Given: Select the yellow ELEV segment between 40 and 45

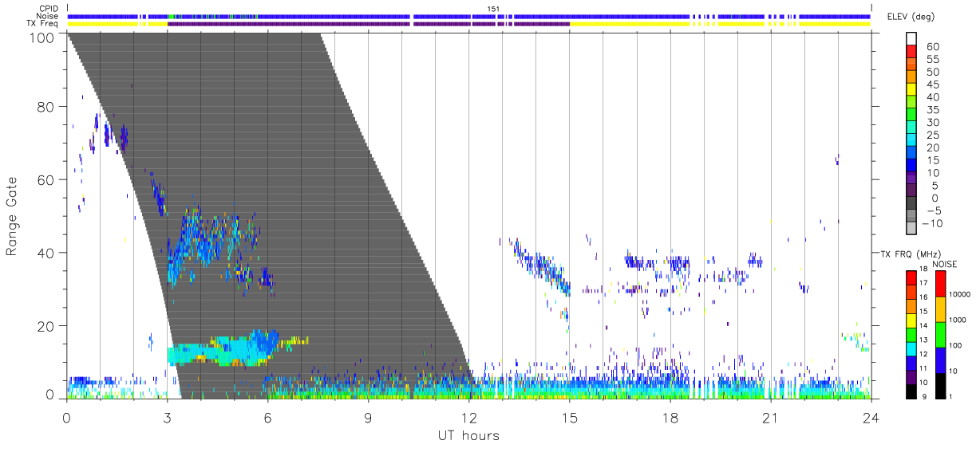Looking at the screenshot, I should 911,91.
